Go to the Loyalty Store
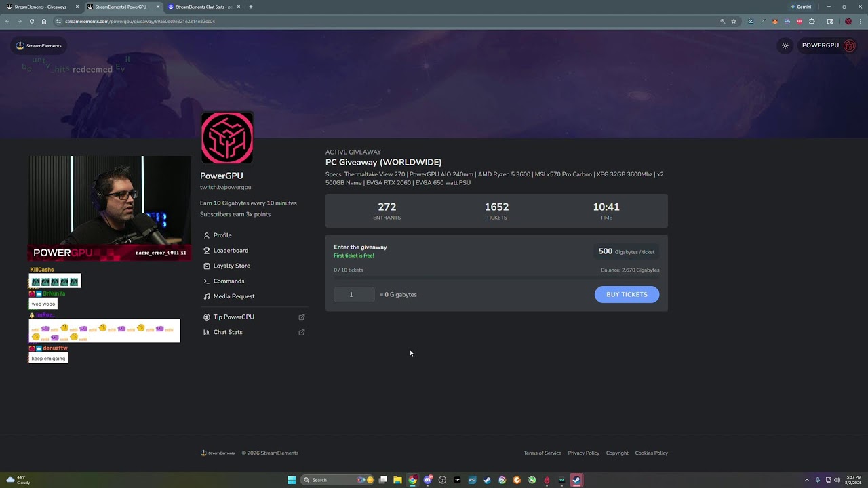The width and height of the screenshot is (868, 488). [x=231, y=266]
